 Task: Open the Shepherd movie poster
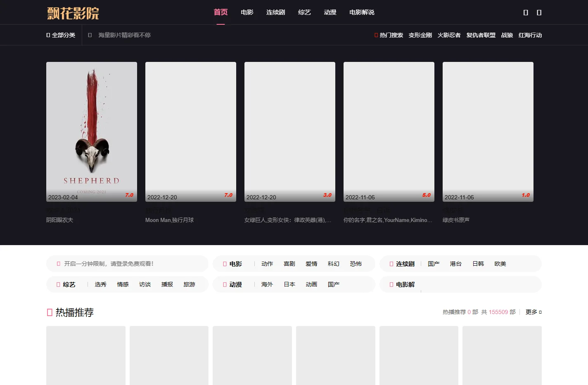(x=92, y=132)
